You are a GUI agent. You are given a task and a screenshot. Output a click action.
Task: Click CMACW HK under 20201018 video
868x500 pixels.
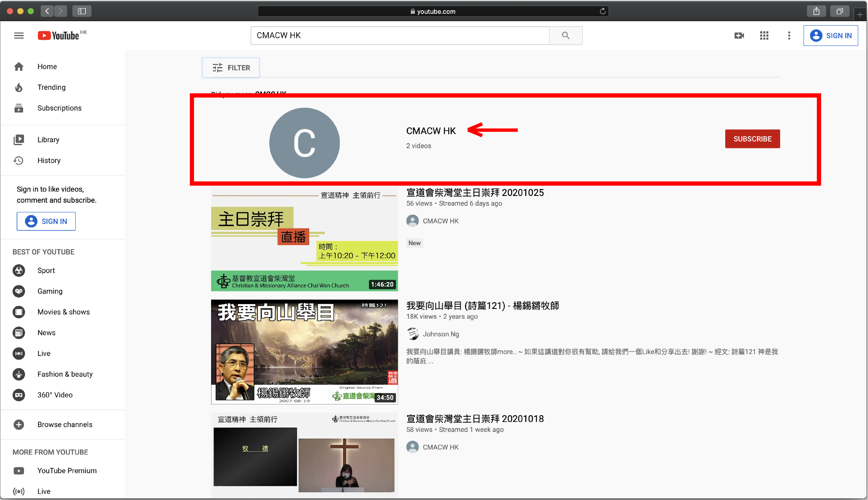[x=441, y=447]
